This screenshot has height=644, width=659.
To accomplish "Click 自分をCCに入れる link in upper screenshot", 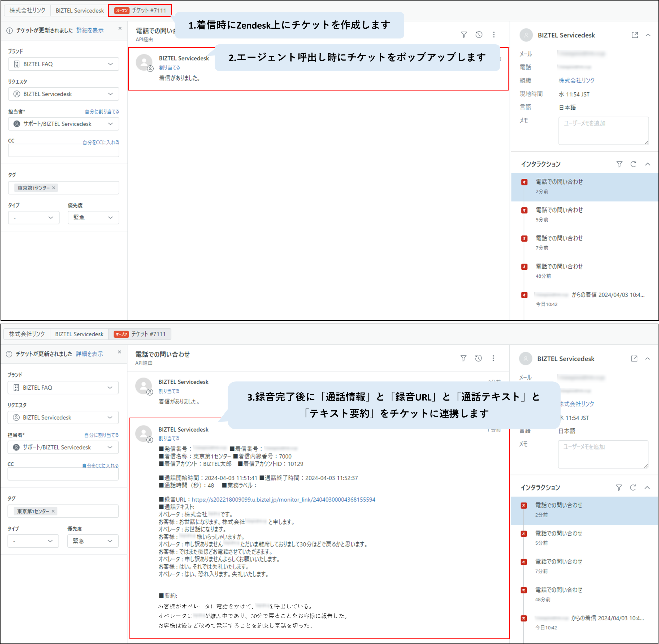I will [101, 142].
